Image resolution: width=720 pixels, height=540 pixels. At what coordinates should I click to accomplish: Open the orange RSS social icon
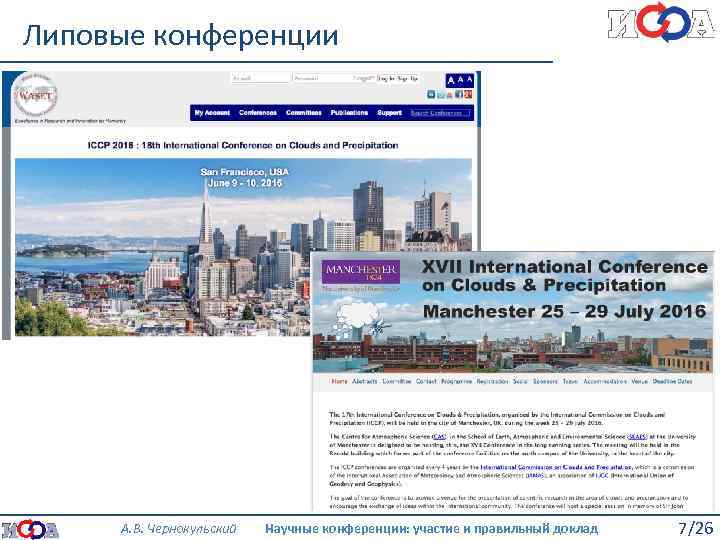[x=450, y=95]
